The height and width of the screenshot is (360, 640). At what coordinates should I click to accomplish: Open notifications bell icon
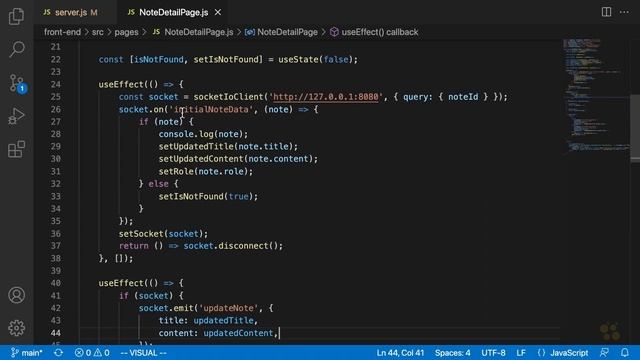tap(625, 353)
